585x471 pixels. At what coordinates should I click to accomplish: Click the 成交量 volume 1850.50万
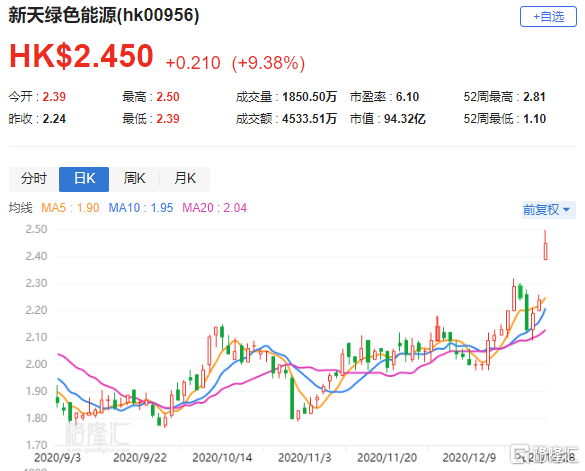click(x=309, y=97)
